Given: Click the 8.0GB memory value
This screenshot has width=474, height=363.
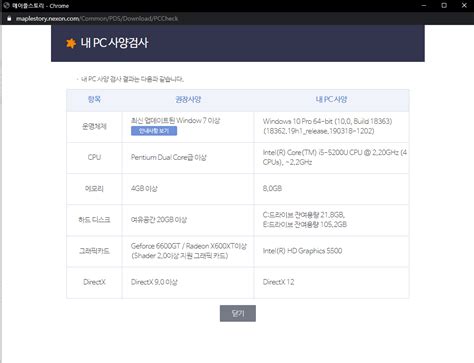Looking at the screenshot, I should tap(272, 188).
